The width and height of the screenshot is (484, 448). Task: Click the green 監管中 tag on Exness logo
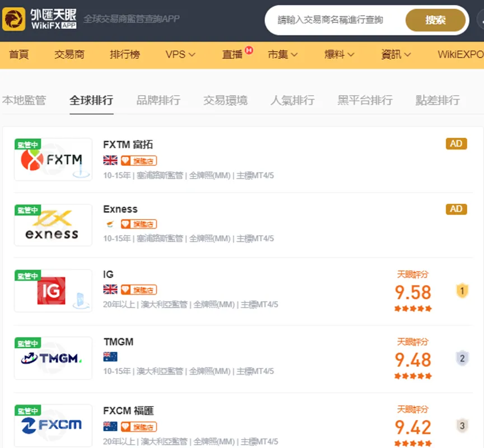pos(28,210)
